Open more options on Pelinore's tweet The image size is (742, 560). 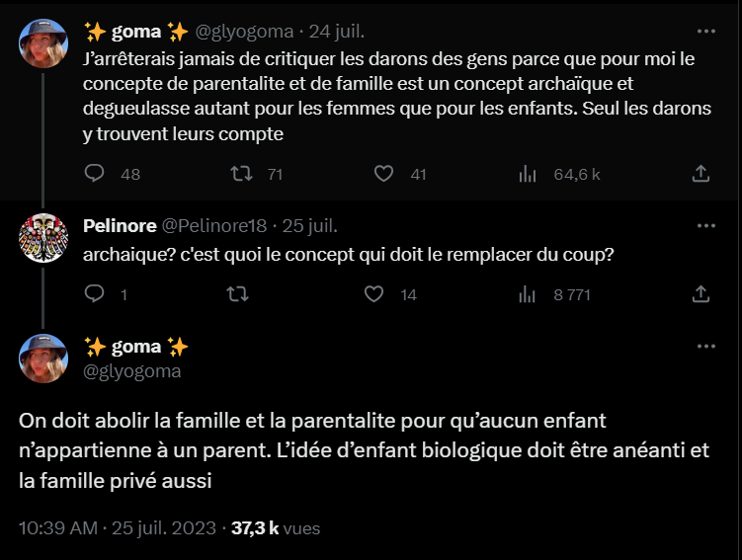(706, 226)
